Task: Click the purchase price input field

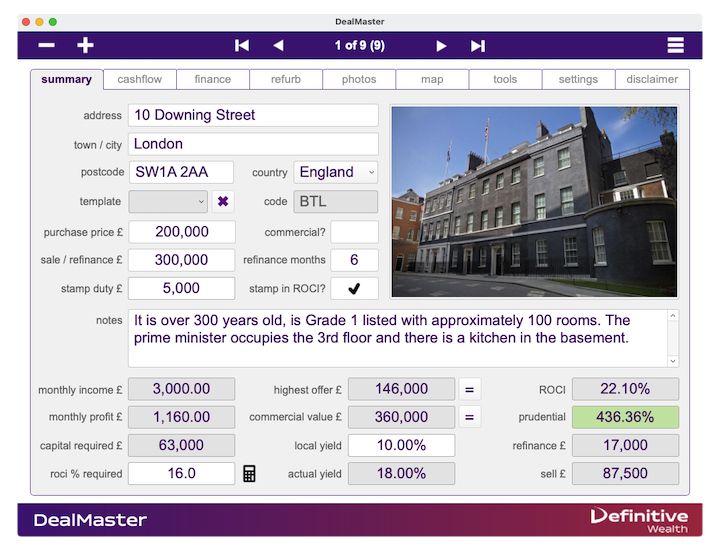Action: pyautogui.click(x=182, y=232)
